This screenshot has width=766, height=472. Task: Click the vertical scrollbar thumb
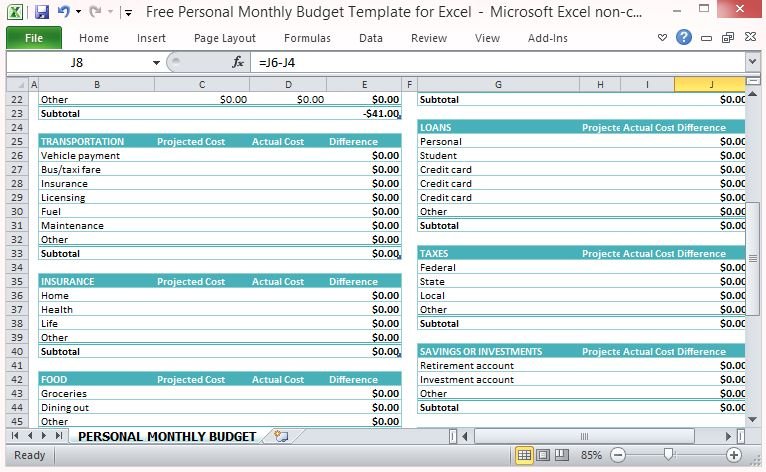point(753,258)
